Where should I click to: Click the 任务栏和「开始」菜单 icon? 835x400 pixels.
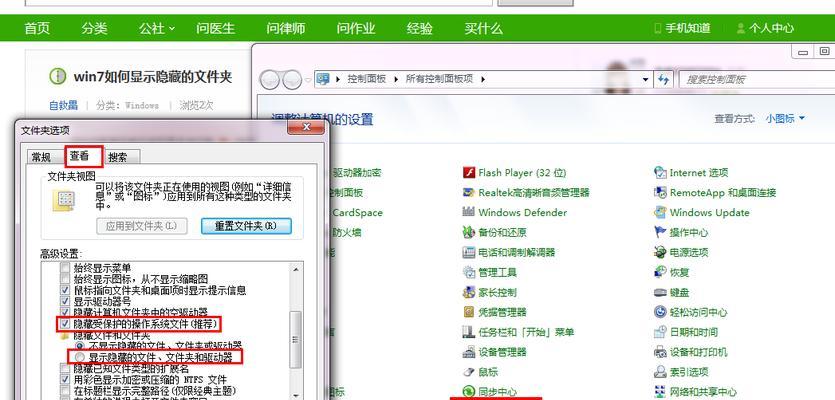[x=468, y=332]
